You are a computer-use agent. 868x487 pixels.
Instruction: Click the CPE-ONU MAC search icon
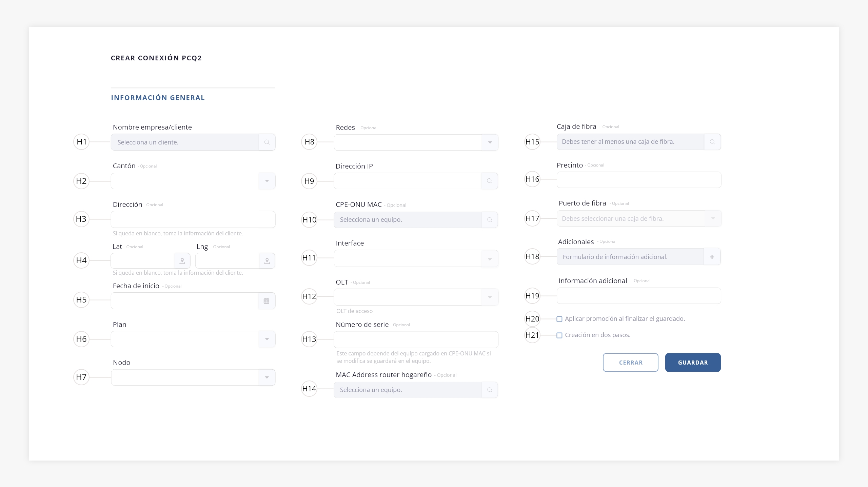click(490, 220)
